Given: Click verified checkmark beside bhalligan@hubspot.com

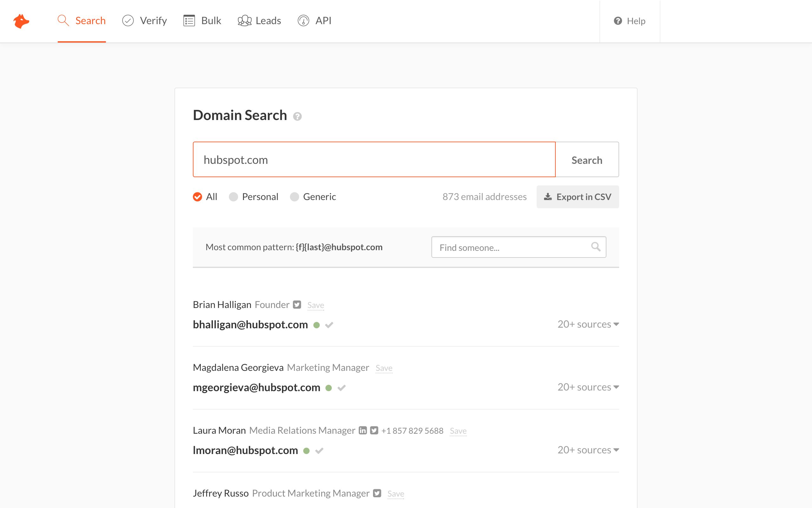Looking at the screenshot, I should [x=329, y=325].
